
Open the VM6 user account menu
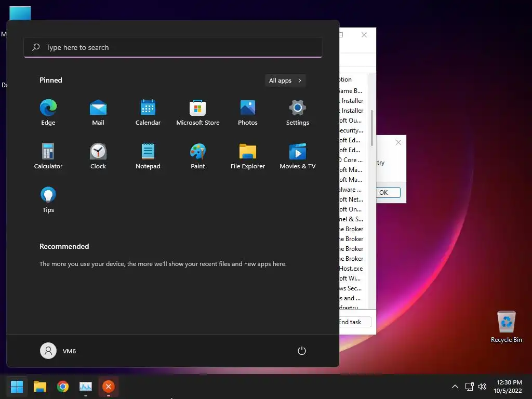(58, 351)
